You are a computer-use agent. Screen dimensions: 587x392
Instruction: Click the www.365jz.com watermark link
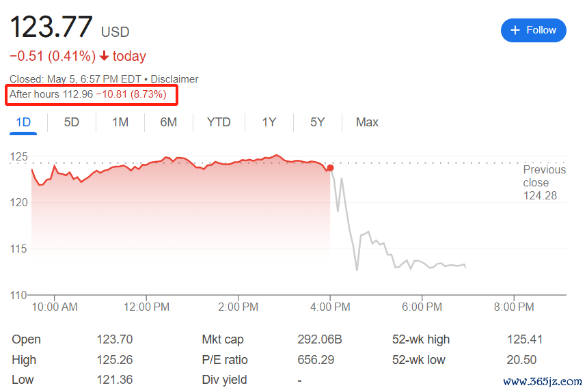click(542, 382)
